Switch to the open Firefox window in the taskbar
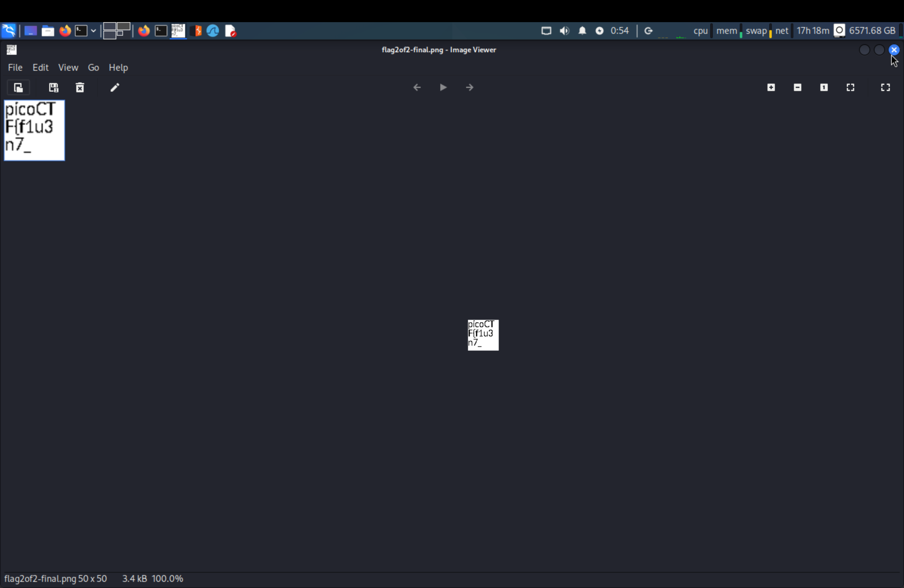Screen dimensions: 904x588 (x=144, y=31)
